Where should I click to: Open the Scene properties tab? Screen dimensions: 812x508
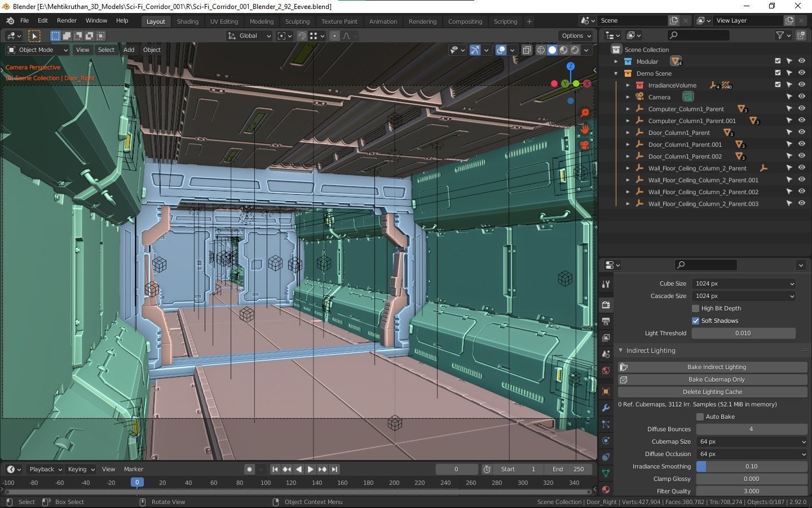(x=606, y=354)
